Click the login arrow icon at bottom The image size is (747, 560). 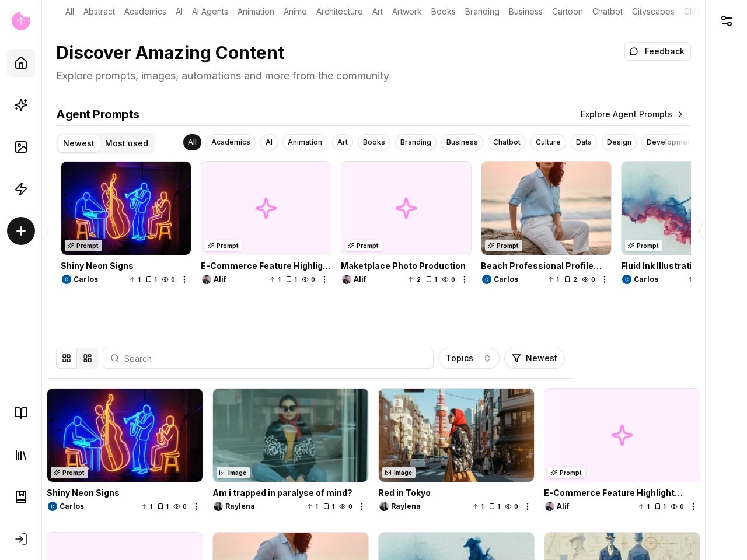tap(21, 539)
